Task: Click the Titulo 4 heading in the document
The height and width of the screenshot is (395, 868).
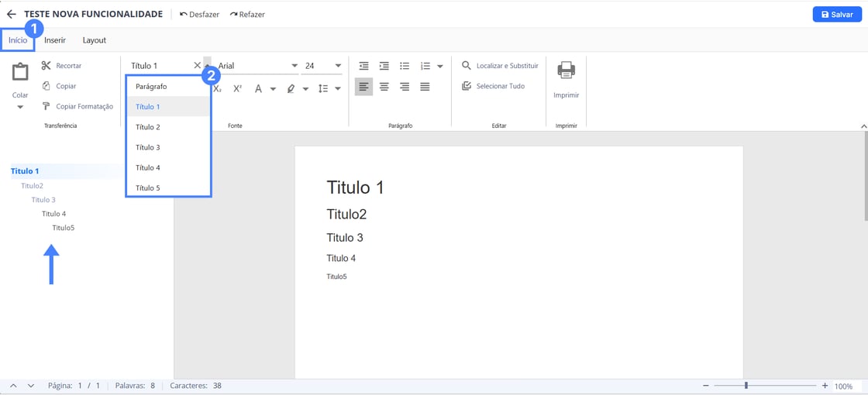Action: pyautogui.click(x=341, y=259)
